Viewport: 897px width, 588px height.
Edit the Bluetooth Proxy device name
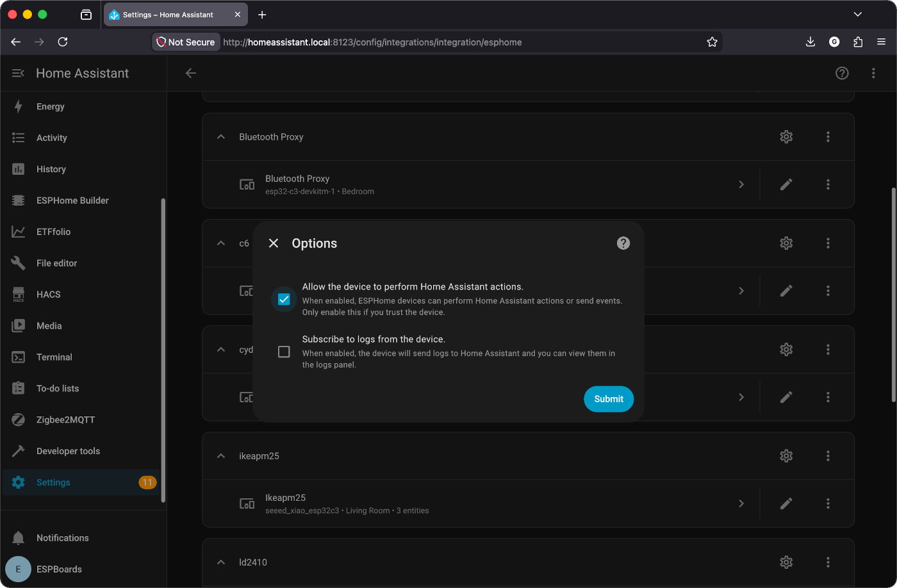(786, 184)
